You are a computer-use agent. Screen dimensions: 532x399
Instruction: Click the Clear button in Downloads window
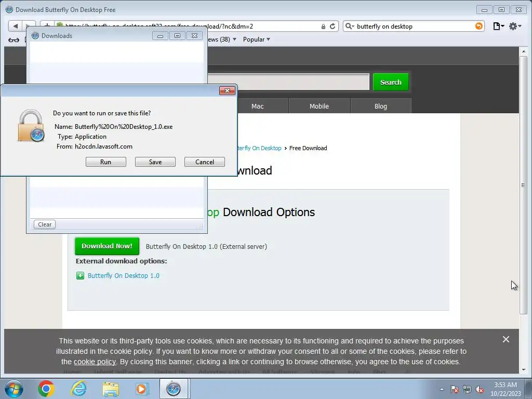tap(45, 224)
